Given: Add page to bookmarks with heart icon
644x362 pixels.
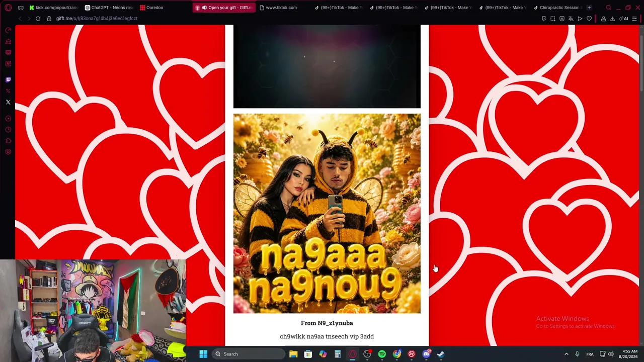Looking at the screenshot, I should pyautogui.click(x=589, y=19).
